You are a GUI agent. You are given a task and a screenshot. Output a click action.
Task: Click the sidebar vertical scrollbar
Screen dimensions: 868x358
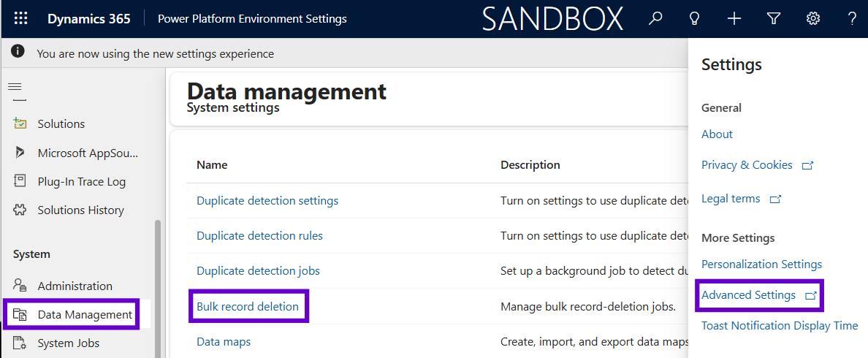pyautogui.click(x=158, y=288)
